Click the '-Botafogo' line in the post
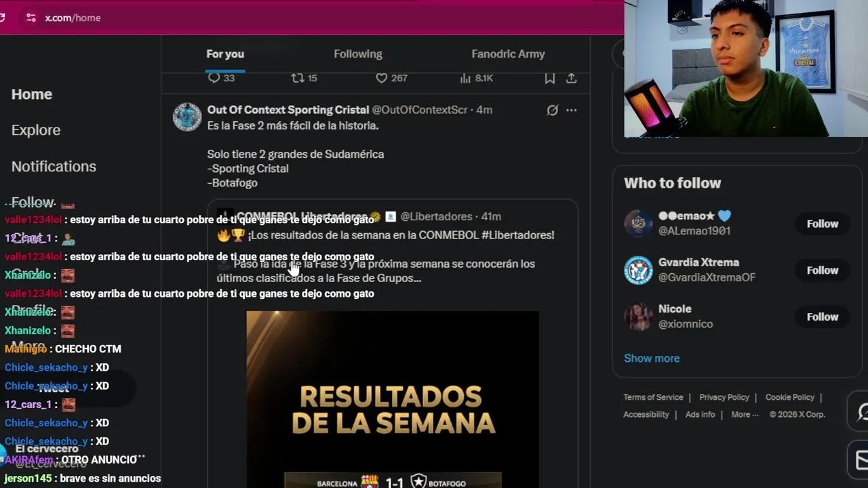 pyautogui.click(x=233, y=183)
